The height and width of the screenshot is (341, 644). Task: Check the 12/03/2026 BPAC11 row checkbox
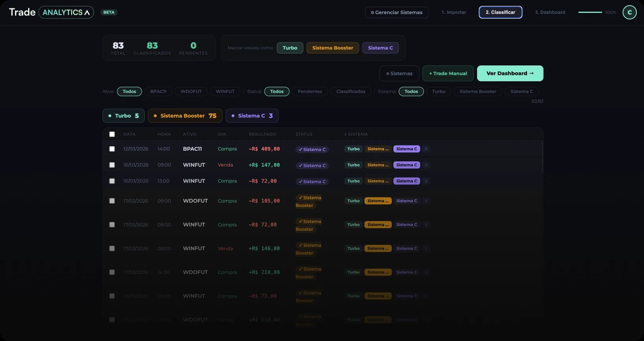coord(112,149)
